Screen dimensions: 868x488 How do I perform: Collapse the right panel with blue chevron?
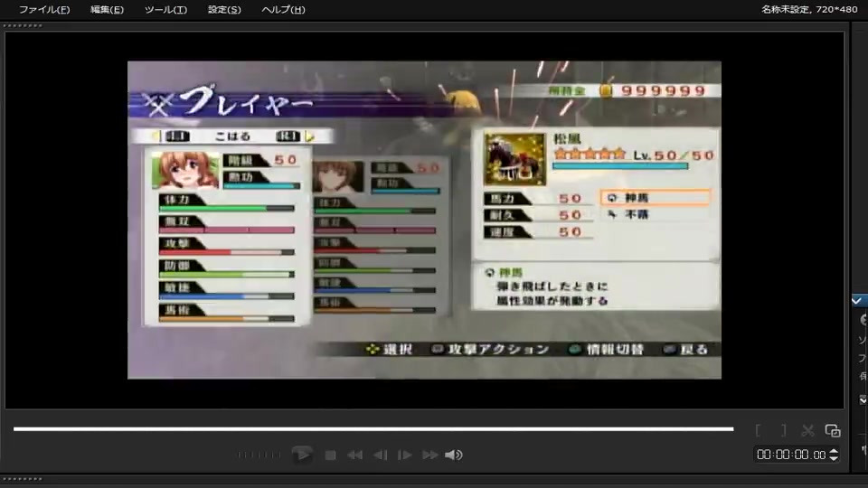tap(857, 301)
